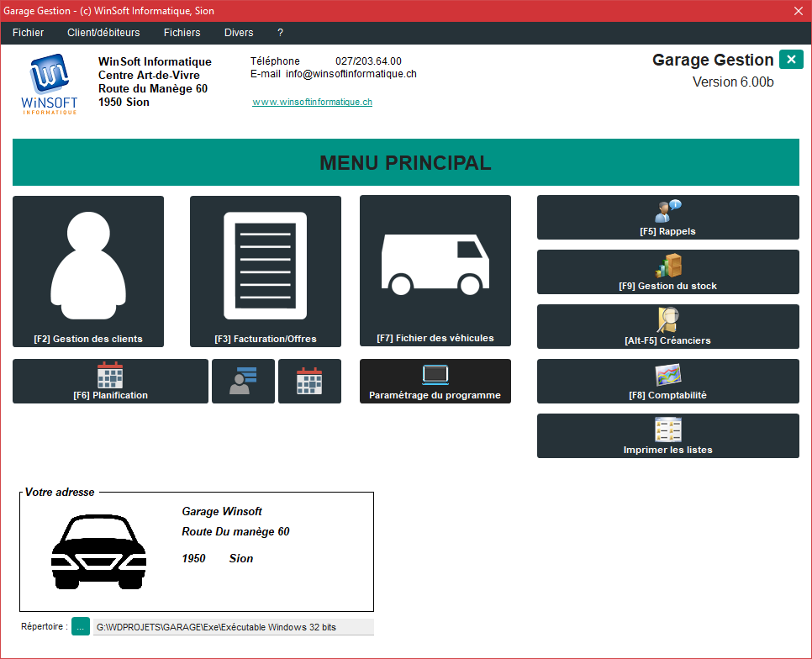Open Fichier des véhicules van tile
Viewport: 812px width, 659px height.
click(435, 271)
